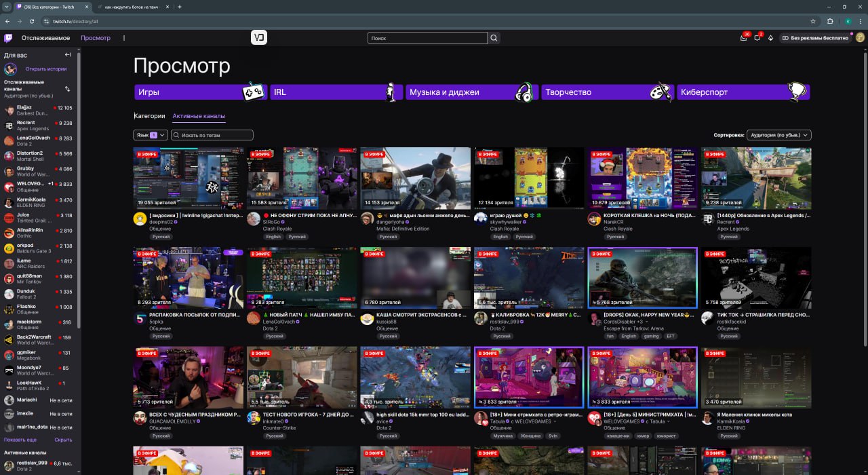
Task: Open LenaGolOvach channel in the sidebar
Action: (40, 140)
